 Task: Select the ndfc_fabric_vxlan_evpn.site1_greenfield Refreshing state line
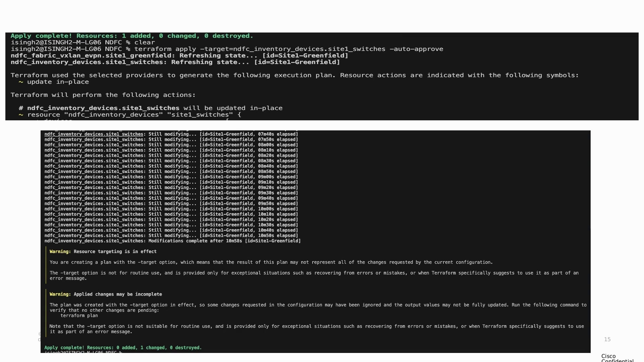[179, 56]
